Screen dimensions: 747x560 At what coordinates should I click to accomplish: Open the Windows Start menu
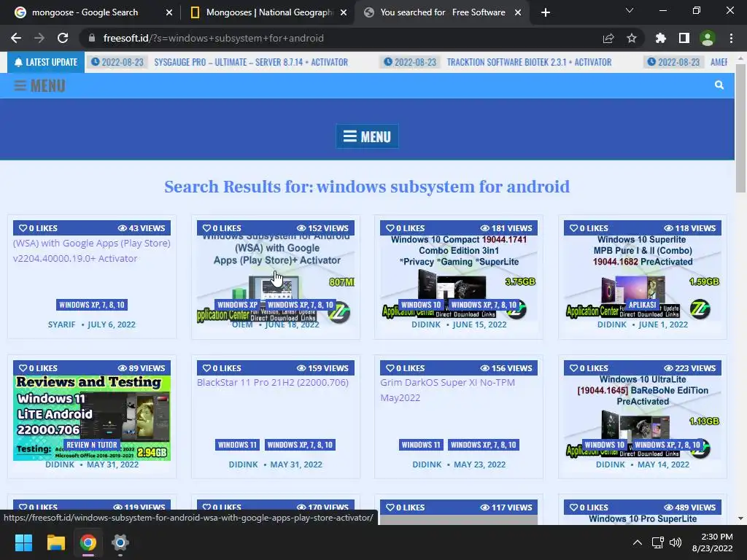coord(23,542)
